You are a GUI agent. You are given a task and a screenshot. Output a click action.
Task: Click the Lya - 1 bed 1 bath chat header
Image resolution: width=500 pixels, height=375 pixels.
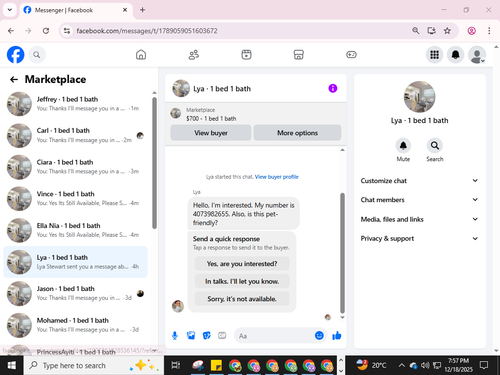coord(222,89)
